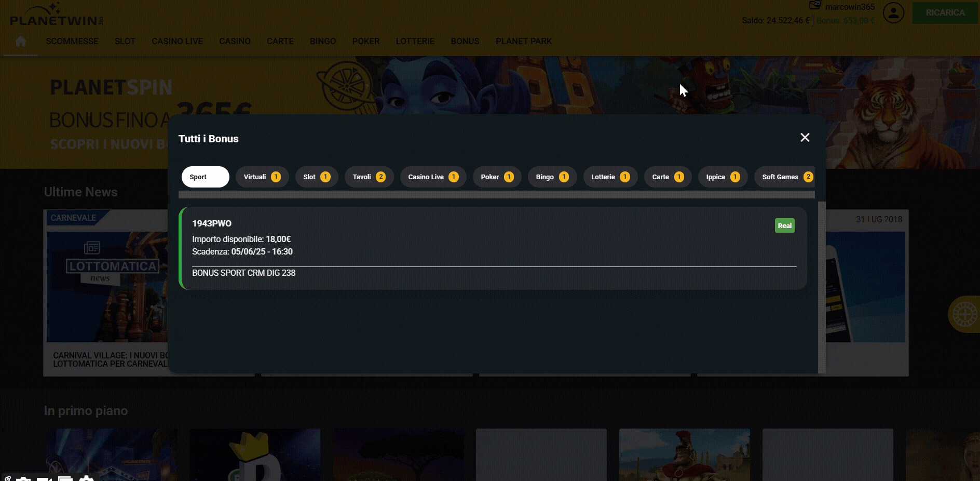Click the home icon in navigation bar
This screenshot has height=481, width=980.
click(x=21, y=41)
